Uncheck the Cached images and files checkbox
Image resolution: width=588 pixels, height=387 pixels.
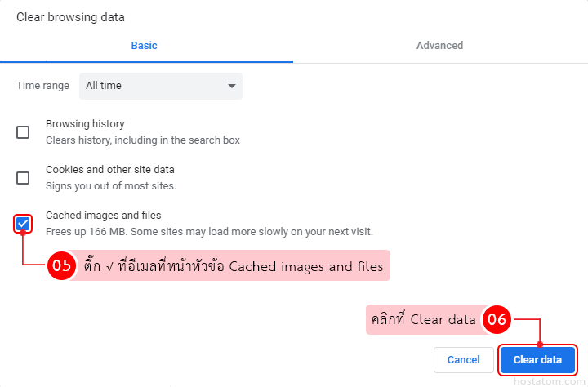[23, 224]
